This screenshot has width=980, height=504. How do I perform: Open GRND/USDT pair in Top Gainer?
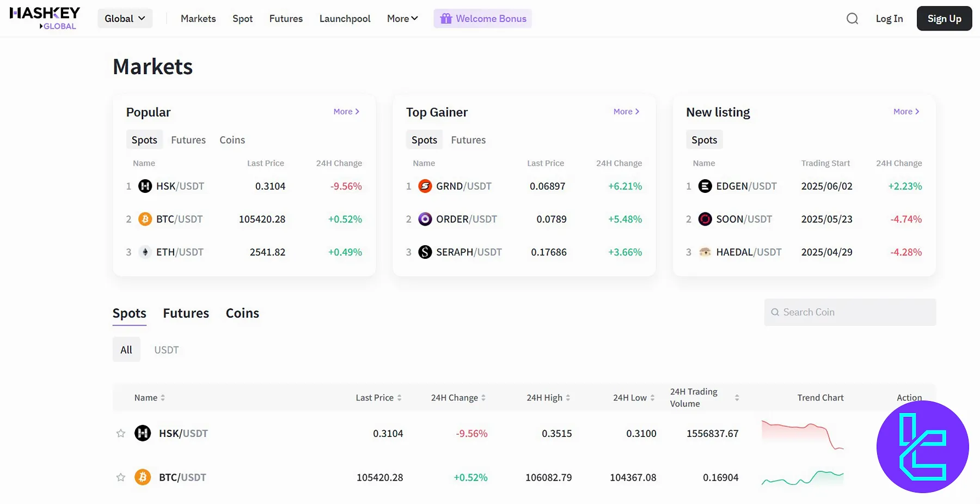click(464, 186)
